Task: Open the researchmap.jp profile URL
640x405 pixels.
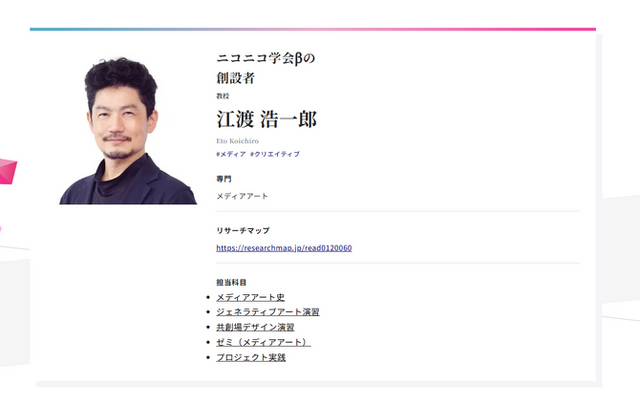Action: (283, 248)
